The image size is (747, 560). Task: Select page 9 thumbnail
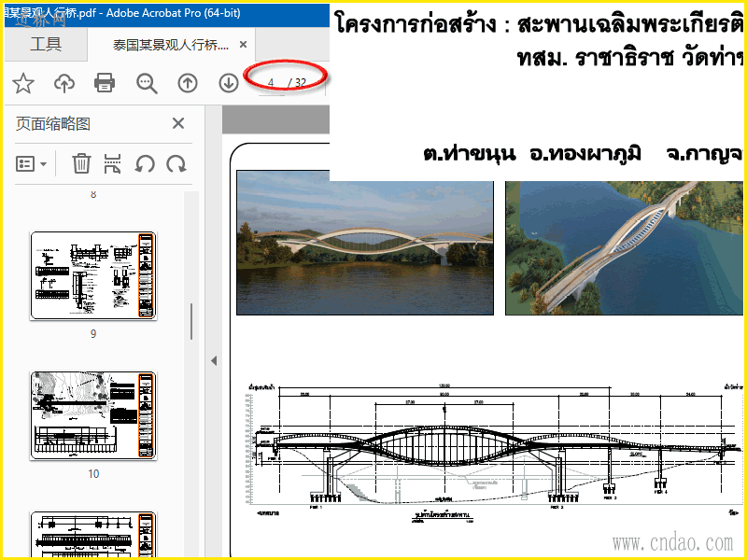[x=93, y=275]
